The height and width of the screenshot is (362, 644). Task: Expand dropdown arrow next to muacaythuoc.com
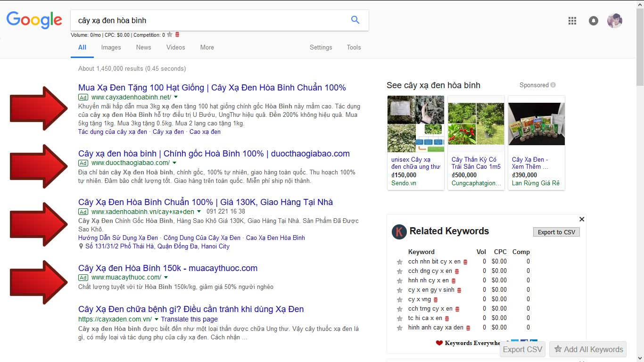(x=165, y=278)
